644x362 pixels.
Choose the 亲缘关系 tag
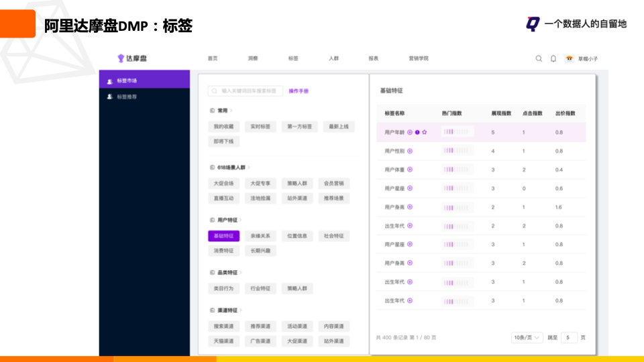tap(260, 236)
